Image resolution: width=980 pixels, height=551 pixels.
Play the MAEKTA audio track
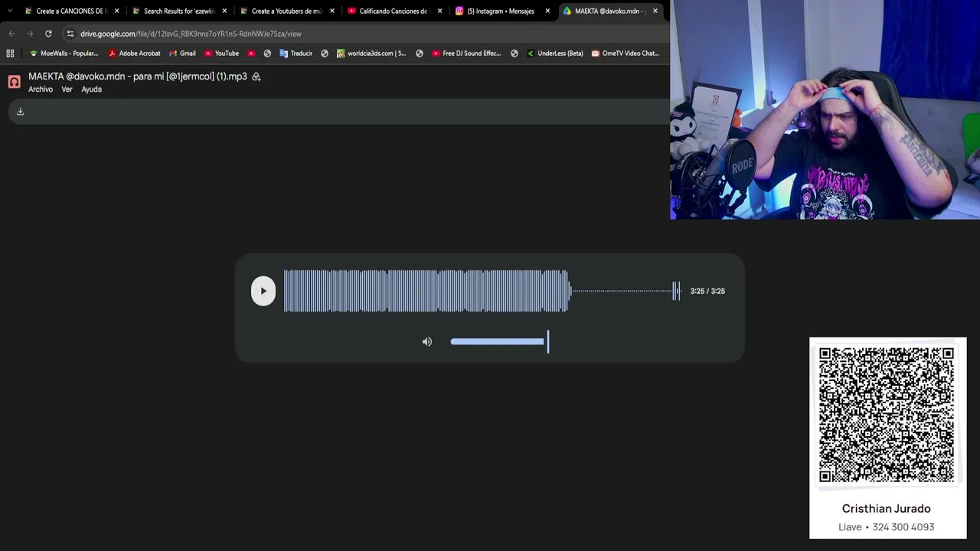tap(263, 291)
